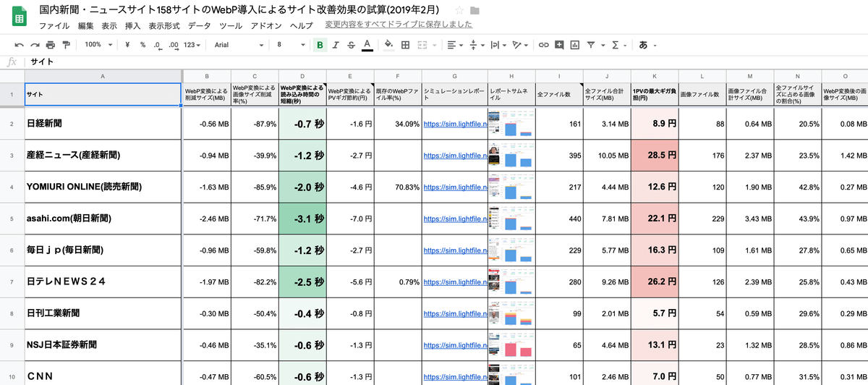Open the ツール menu
Viewport: 868px width, 385px height.
click(x=231, y=25)
